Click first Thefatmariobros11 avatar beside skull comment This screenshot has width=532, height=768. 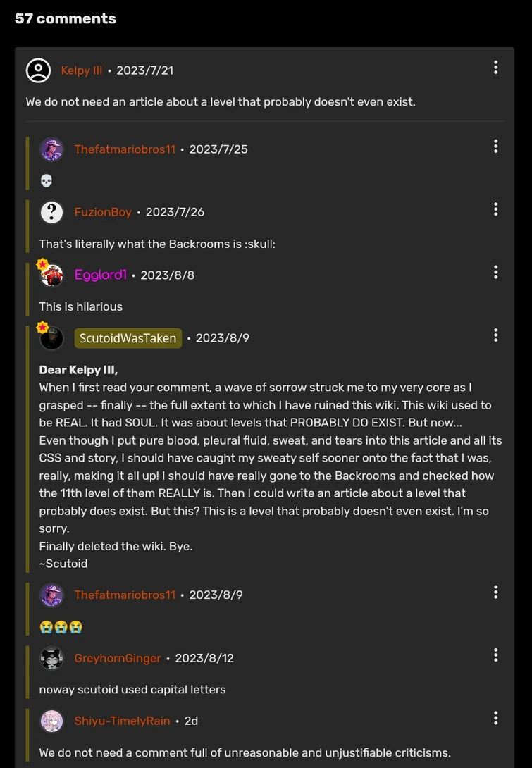pos(51,149)
